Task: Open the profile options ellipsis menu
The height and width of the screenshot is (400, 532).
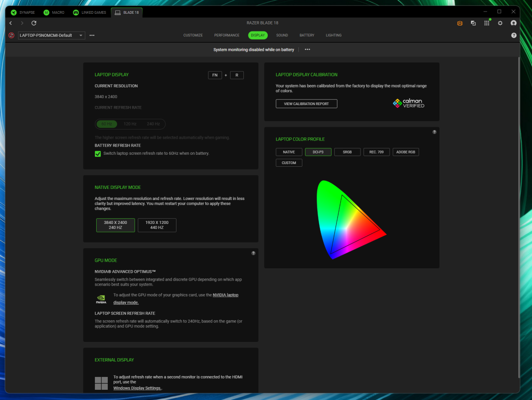Action: tap(92, 35)
